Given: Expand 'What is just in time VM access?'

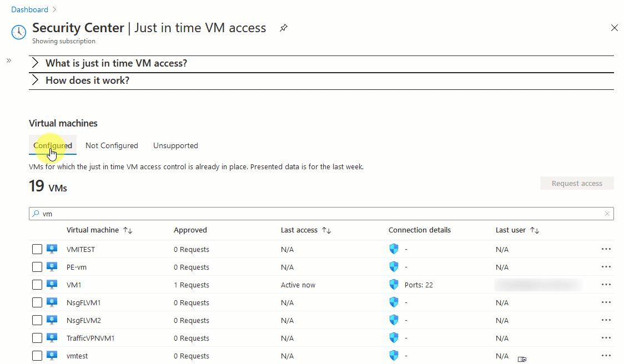Looking at the screenshot, I should coord(116,63).
